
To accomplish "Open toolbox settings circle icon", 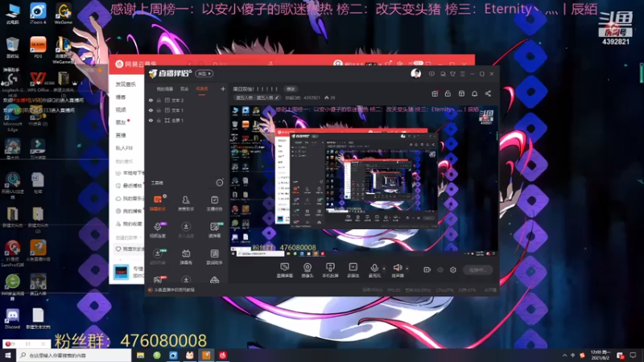I will [x=220, y=183].
